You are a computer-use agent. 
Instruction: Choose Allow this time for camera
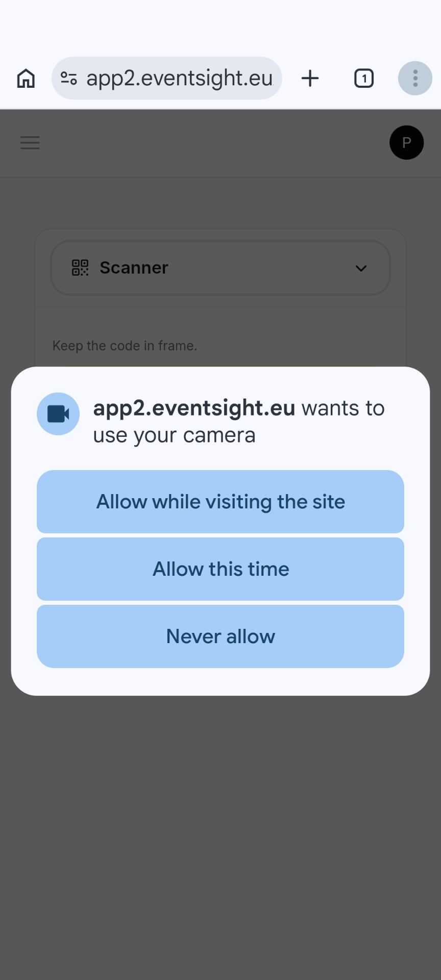coord(220,569)
